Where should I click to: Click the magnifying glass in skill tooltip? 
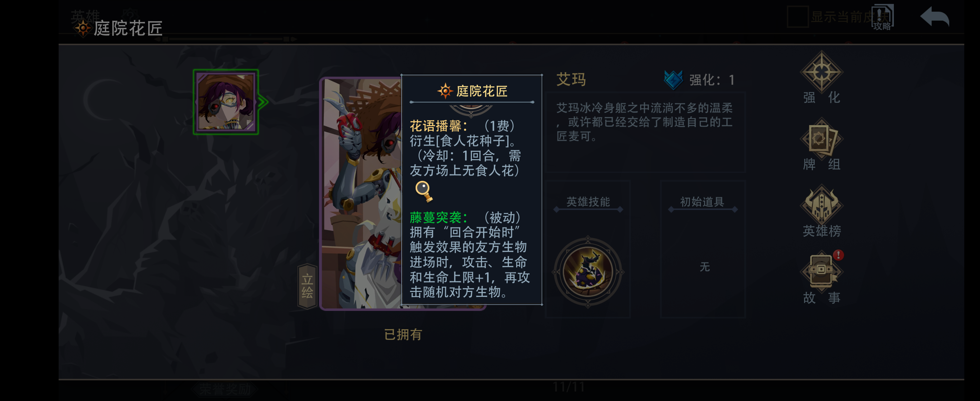[x=424, y=191]
